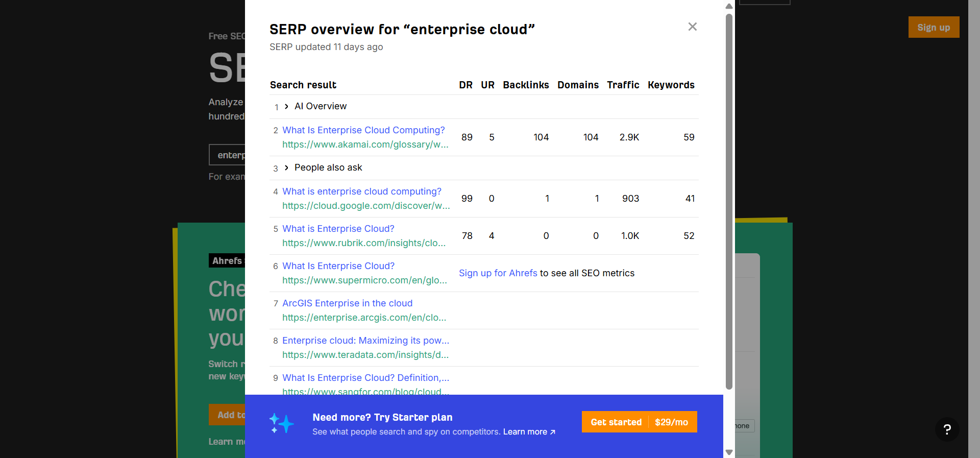The height and width of the screenshot is (458, 980).
Task: Click the keywords value 59
Action: coord(689,137)
